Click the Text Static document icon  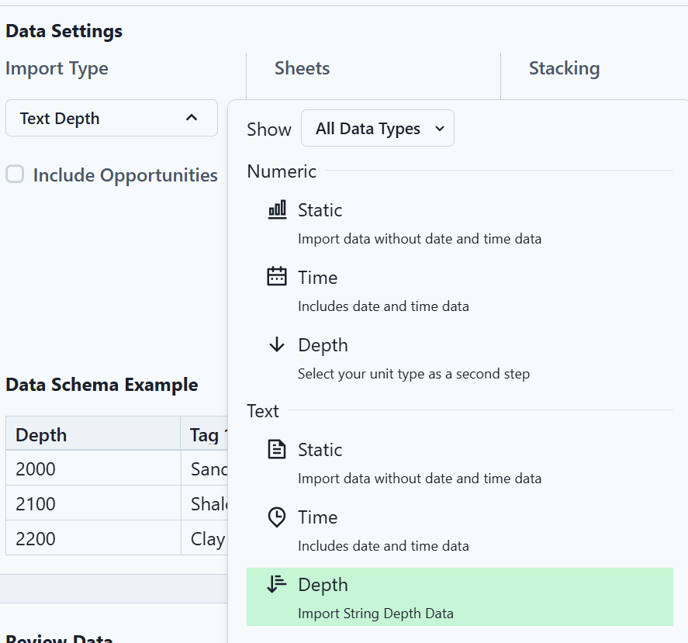pos(277,450)
